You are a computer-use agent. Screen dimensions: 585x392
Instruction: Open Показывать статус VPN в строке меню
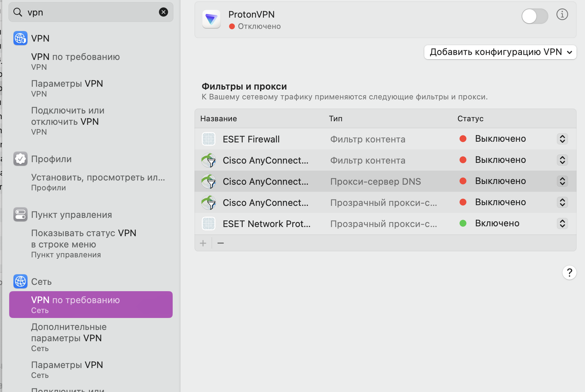[x=84, y=243]
